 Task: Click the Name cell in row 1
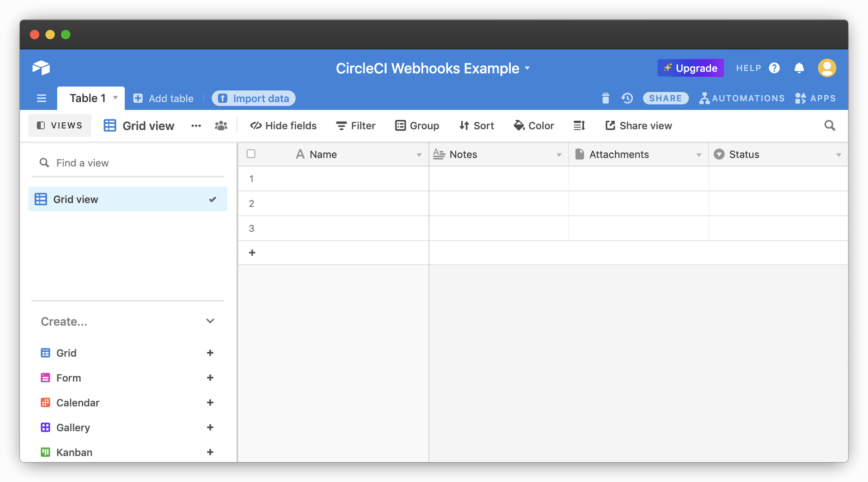click(346, 179)
